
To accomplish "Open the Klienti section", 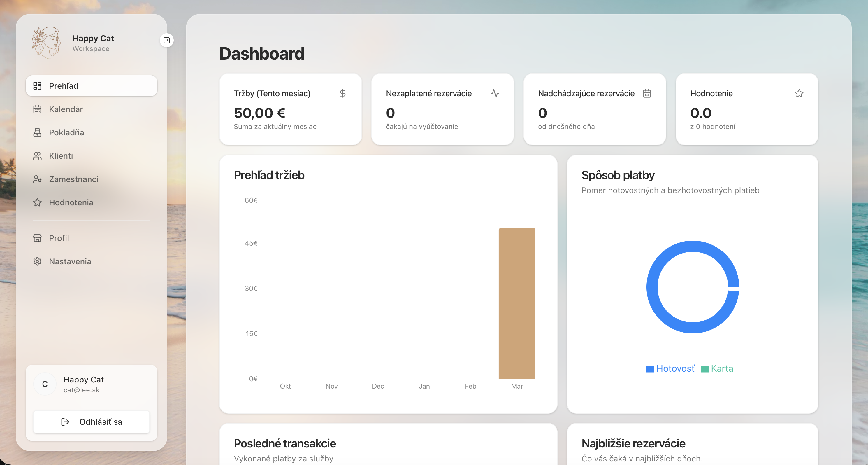I will tap(61, 156).
